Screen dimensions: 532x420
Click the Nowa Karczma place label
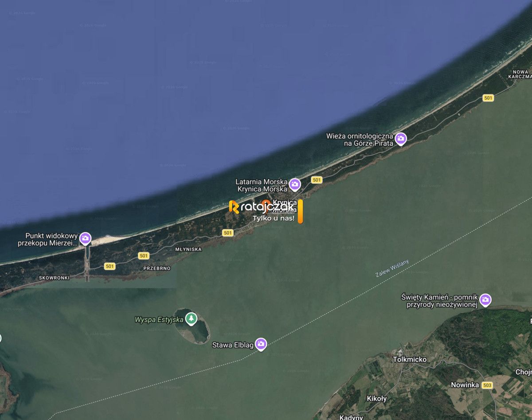520,74
